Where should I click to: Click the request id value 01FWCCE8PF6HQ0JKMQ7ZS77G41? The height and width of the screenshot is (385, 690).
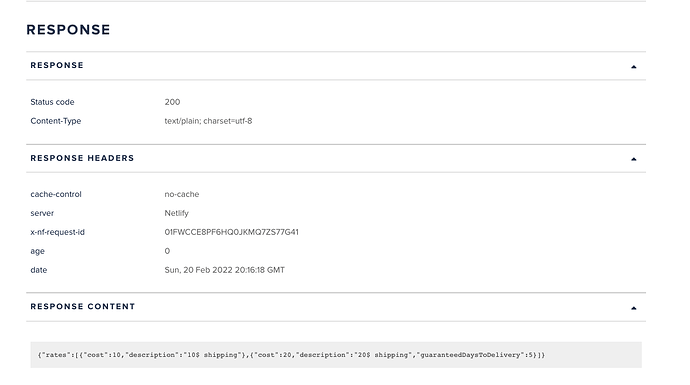pos(231,232)
